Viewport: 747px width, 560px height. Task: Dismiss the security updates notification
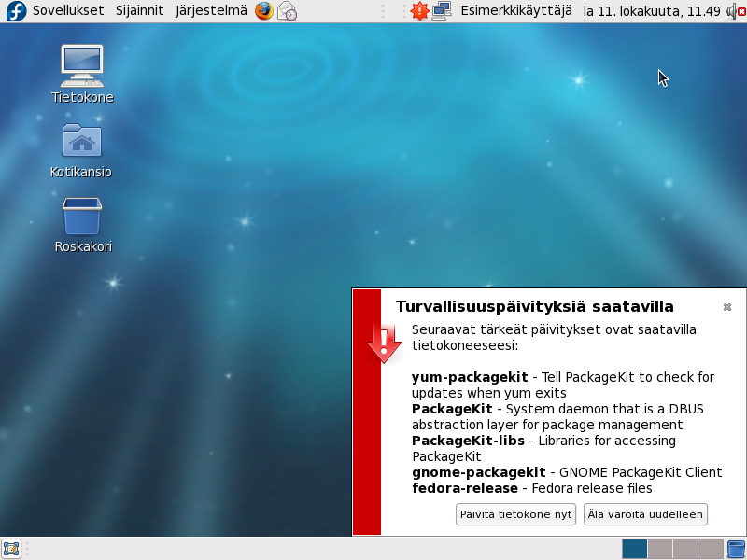click(726, 307)
